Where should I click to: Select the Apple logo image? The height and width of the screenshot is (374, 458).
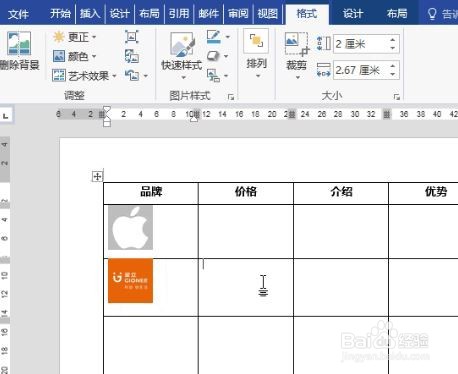point(130,228)
